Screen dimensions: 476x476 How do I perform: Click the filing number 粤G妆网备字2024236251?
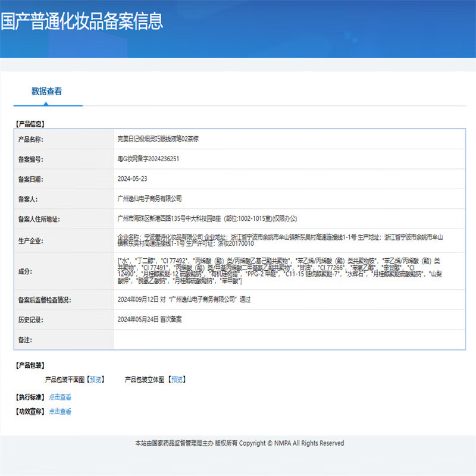click(x=149, y=159)
